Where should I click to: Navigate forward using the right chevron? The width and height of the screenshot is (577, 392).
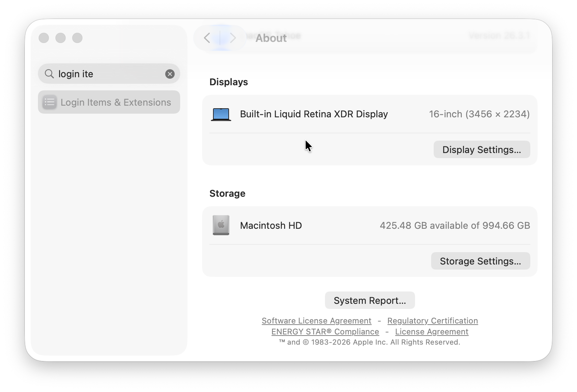(x=233, y=38)
